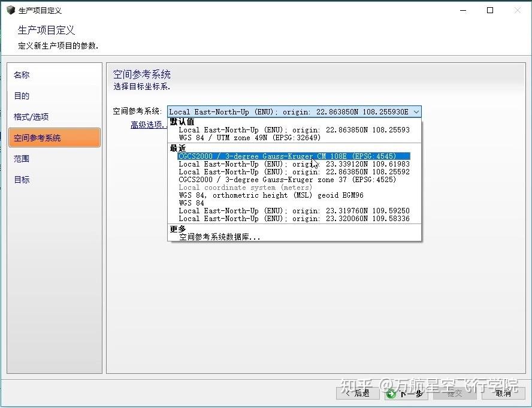532x408 pixels.
Task: Choose plain WGS 84 entry in recent list
Action: (191, 203)
